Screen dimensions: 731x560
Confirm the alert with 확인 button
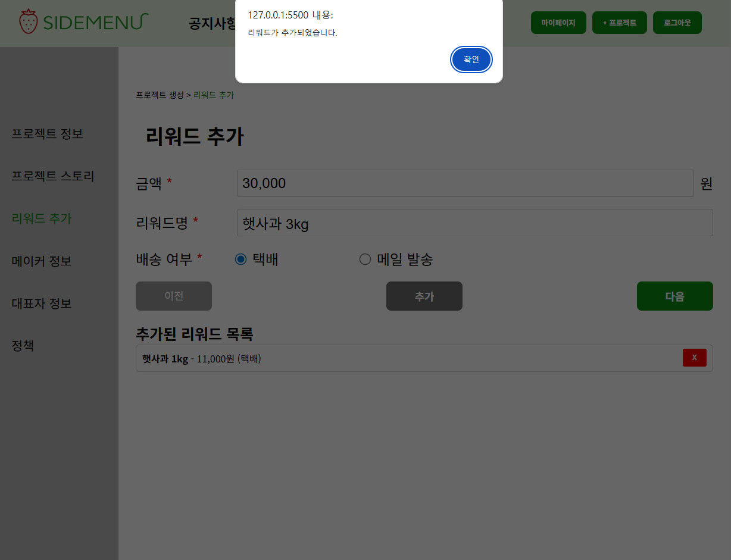(x=471, y=60)
